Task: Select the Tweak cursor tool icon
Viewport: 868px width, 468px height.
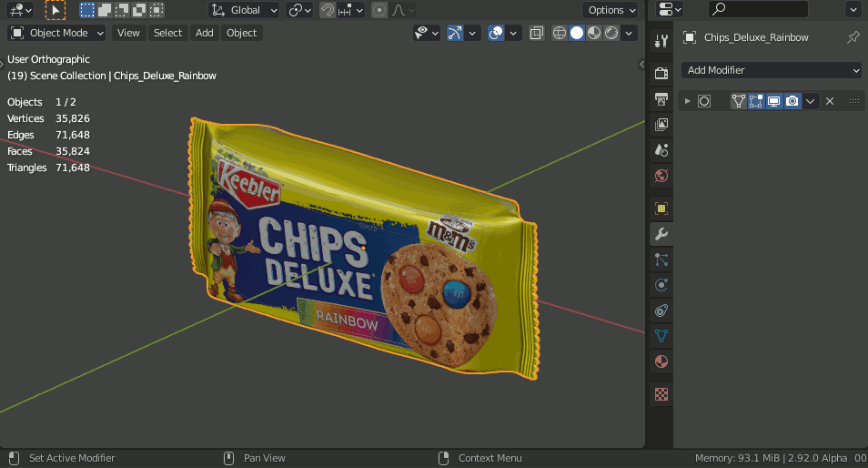Action: point(56,10)
